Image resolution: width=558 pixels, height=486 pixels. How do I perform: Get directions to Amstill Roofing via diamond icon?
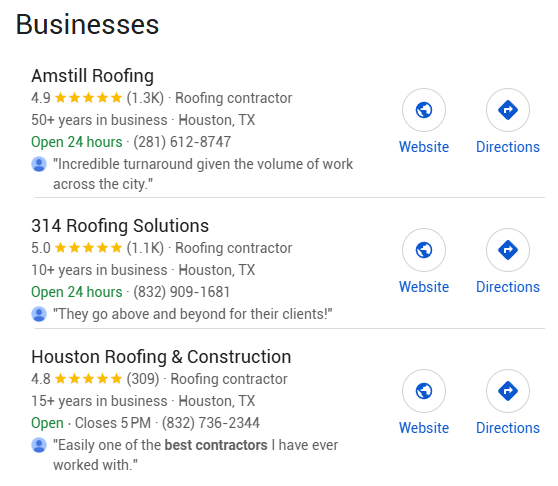pyautogui.click(x=508, y=110)
